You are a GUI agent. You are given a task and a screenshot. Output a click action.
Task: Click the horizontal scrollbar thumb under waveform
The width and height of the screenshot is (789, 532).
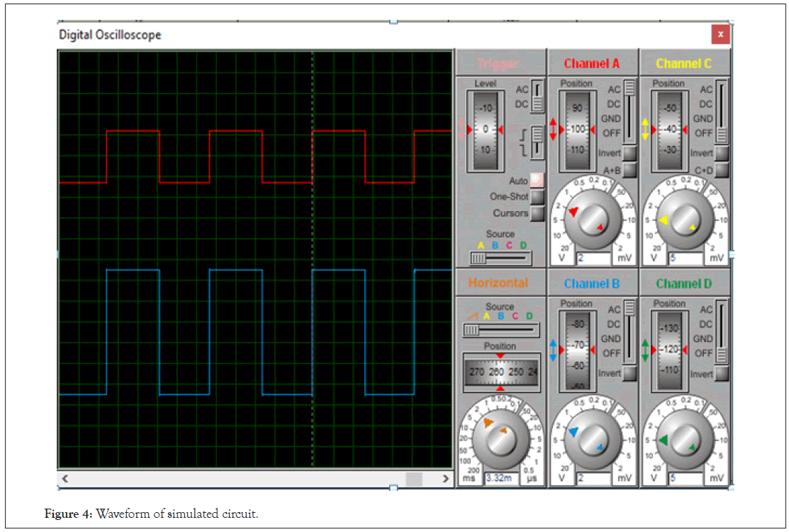pos(414,479)
